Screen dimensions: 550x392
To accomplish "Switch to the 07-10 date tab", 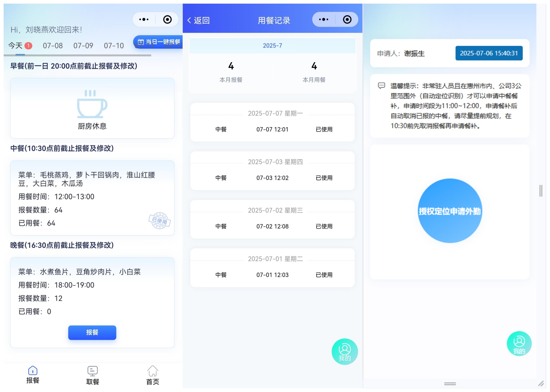I will [x=114, y=46].
